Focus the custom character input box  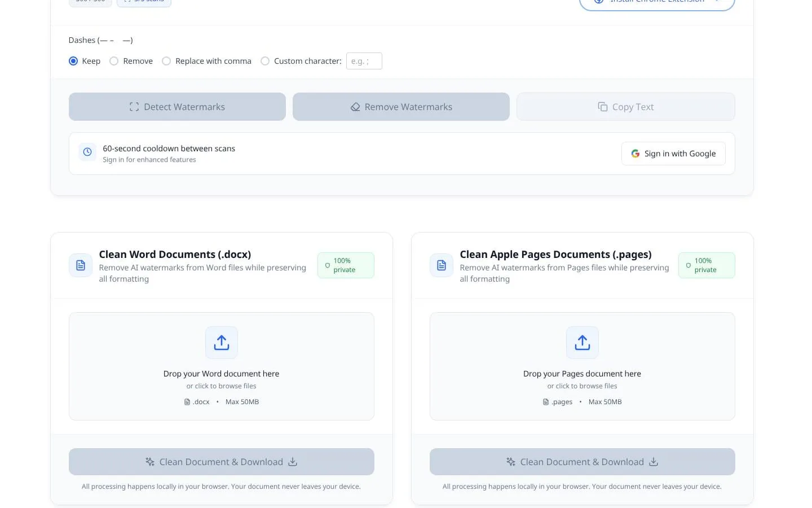[x=364, y=61]
